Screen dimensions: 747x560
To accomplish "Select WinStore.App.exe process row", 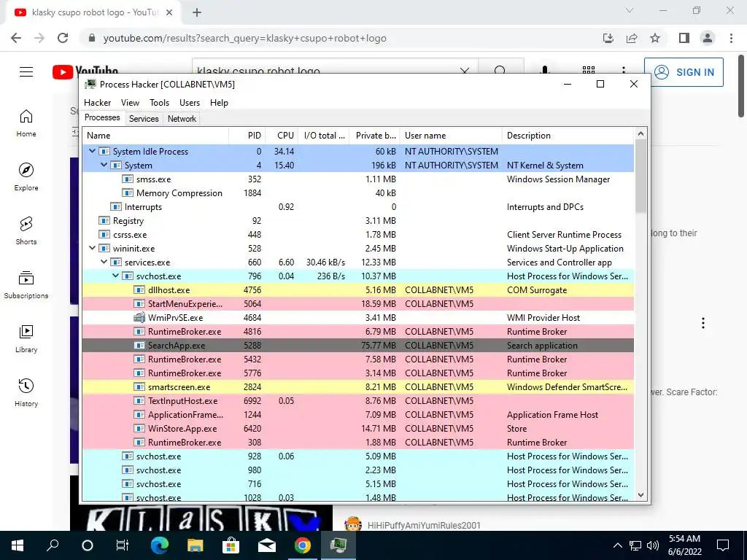I will pyautogui.click(x=357, y=428).
